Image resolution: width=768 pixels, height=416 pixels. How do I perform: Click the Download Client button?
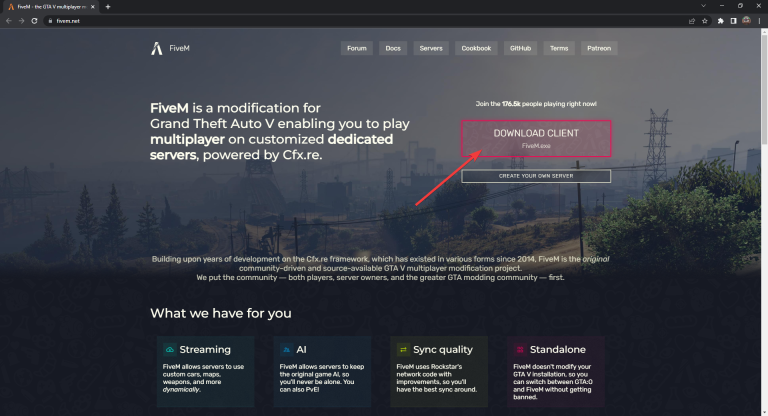coord(536,139)
